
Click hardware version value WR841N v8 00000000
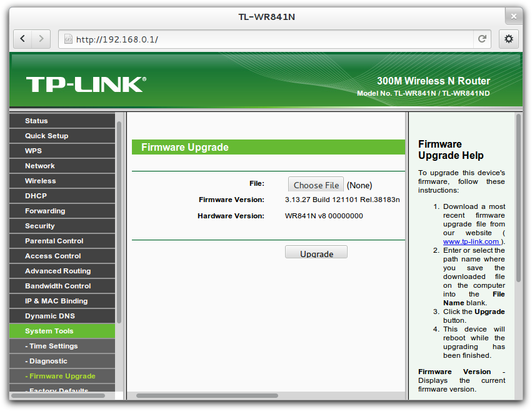click(x=324, y=216)
